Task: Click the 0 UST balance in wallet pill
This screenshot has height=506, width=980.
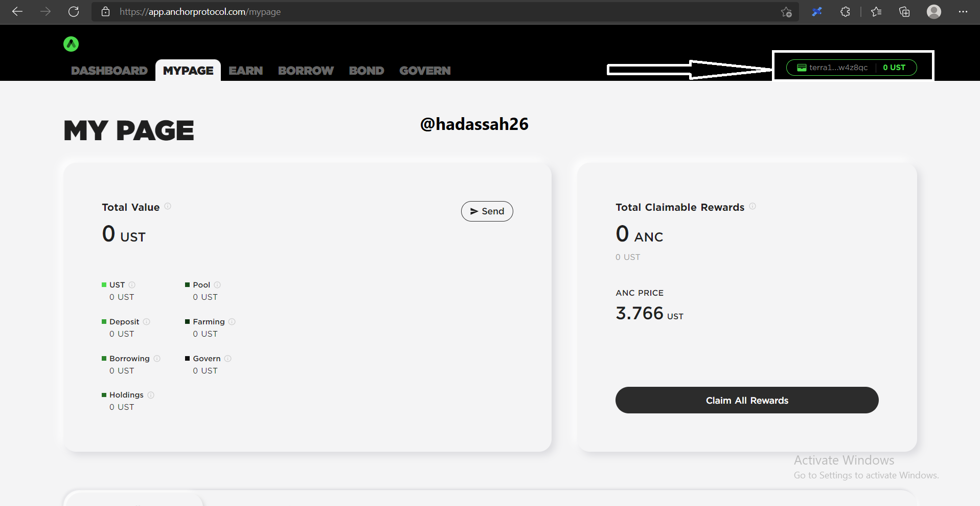Action: (x=894, y=68)
